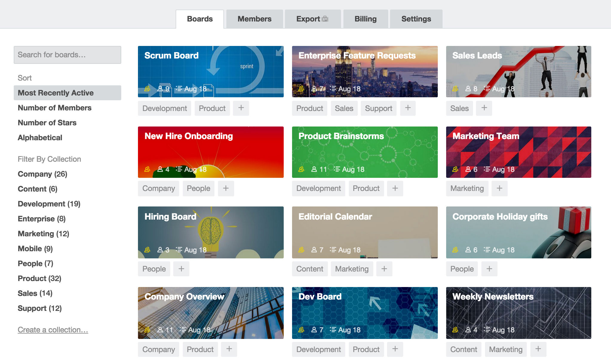611x364 pixels.
Task: Click activity list icon on Dev Board
Action: (333, 330)
